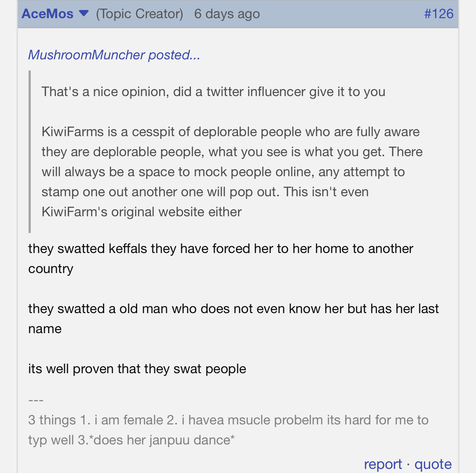
Task: Click the quoted line 'KiwiFarm's original website either'
Action: [142, 212]
